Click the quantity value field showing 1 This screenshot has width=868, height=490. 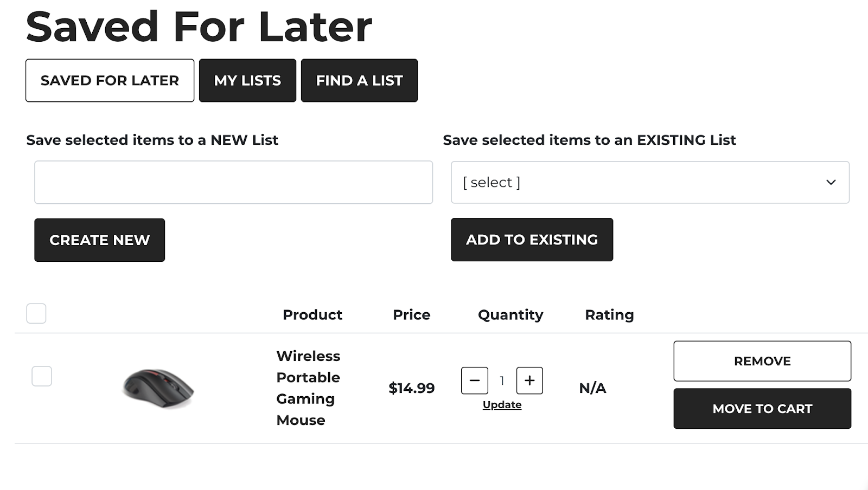click(x=502, y=381)
